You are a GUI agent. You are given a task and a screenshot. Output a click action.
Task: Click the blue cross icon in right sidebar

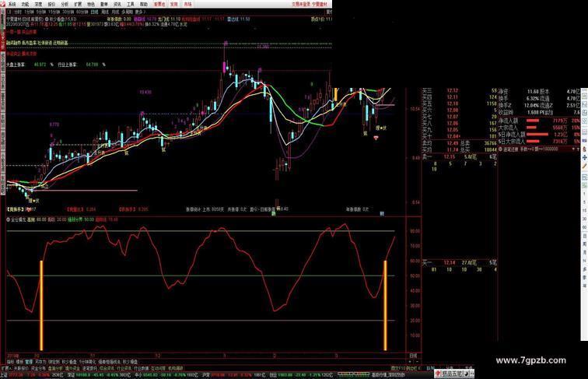(584, 158)
